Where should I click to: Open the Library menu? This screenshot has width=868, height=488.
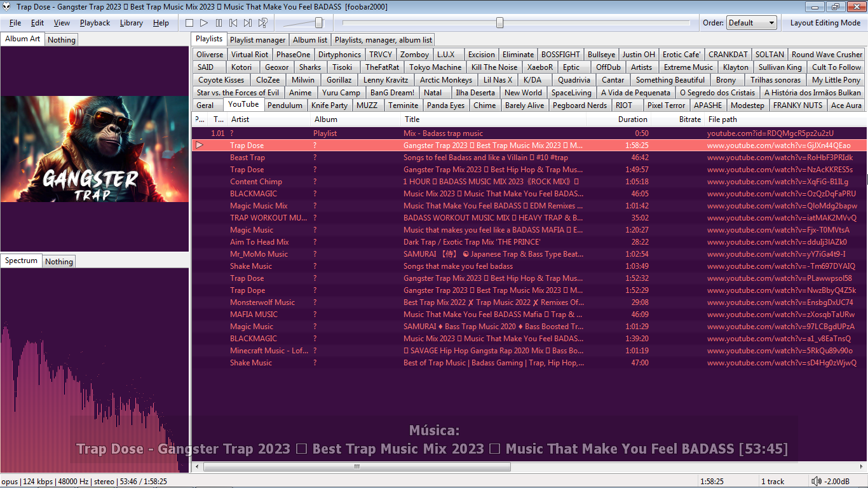132,23
